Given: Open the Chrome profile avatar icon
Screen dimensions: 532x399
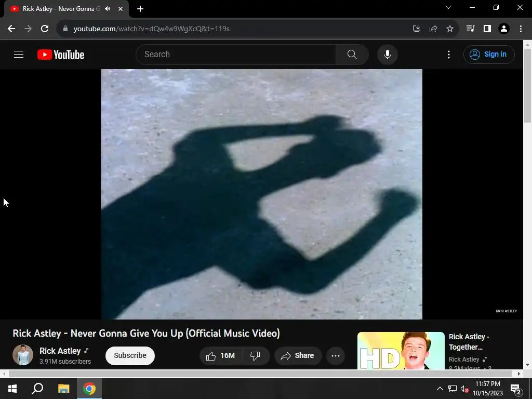Looking at the screenshot, I should tap(504, 29).
